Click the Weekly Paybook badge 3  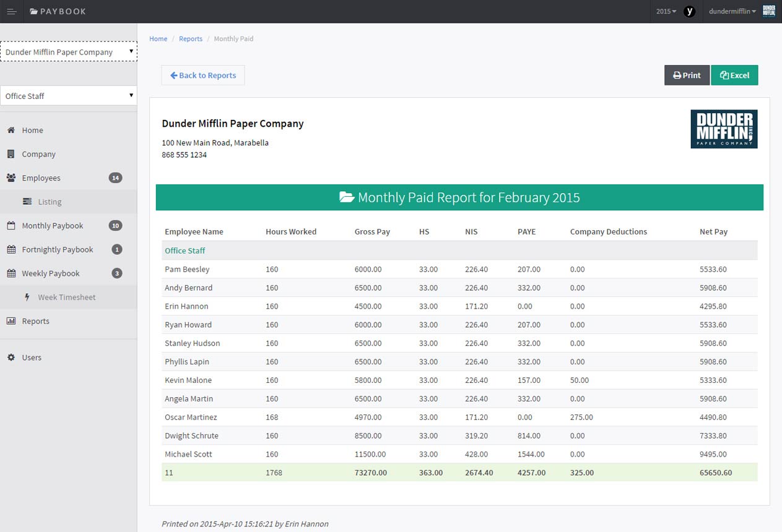point(117,273)
